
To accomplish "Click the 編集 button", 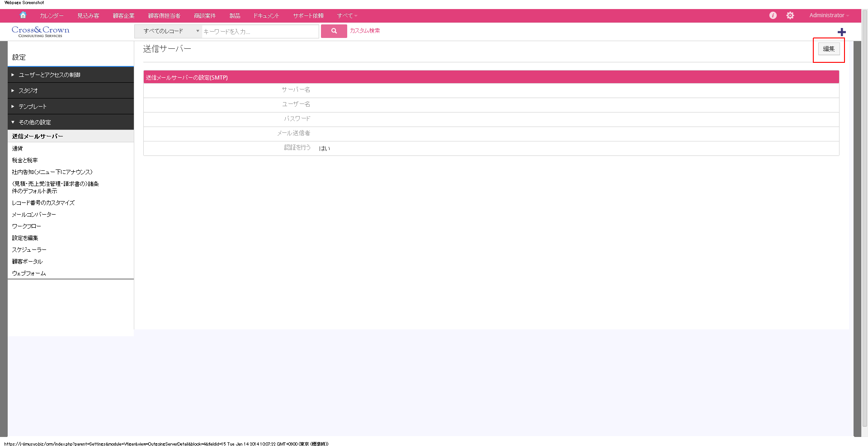I will [828, 49].
